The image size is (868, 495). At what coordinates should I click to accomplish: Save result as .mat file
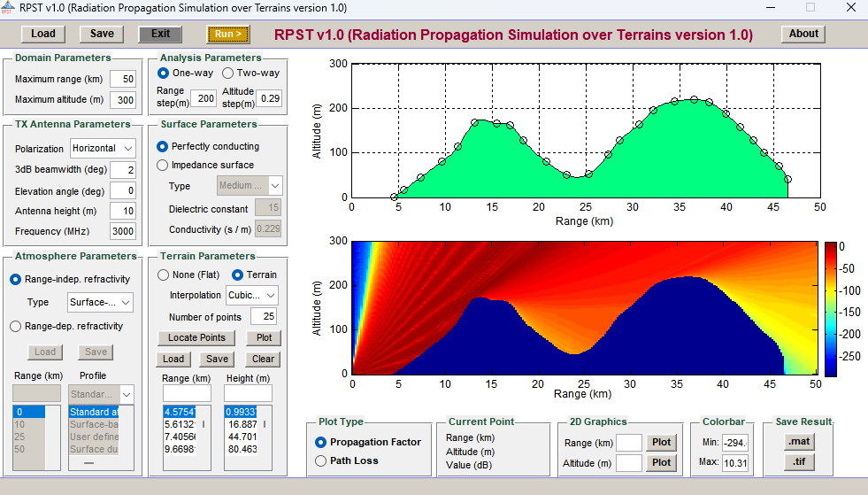798,442
